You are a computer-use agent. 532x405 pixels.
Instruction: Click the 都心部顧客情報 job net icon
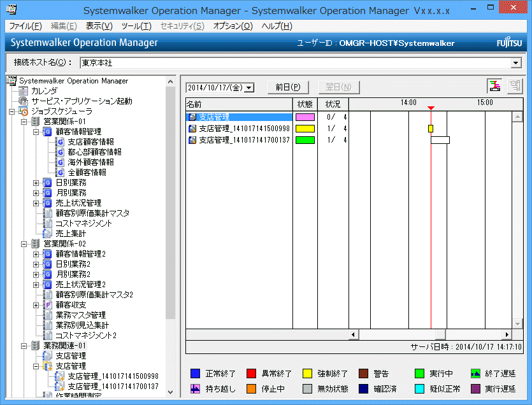pyautogui.click(x=60, y=152)
